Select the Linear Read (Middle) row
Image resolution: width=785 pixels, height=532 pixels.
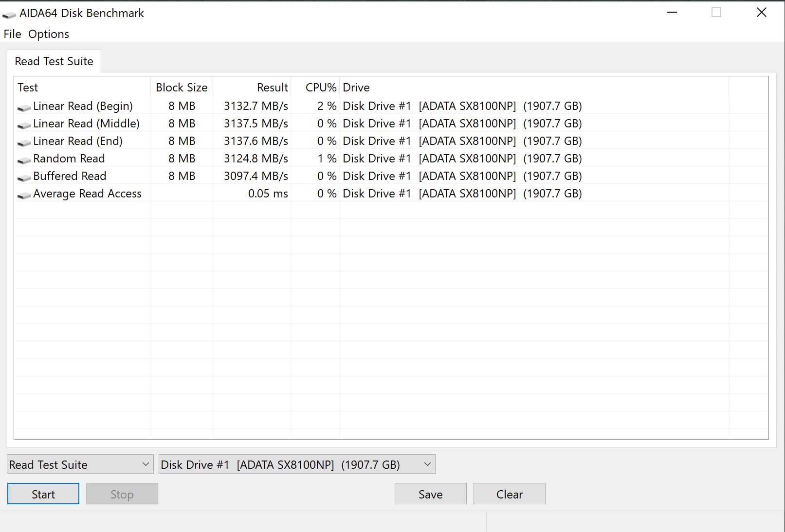(x=391, y=124)
